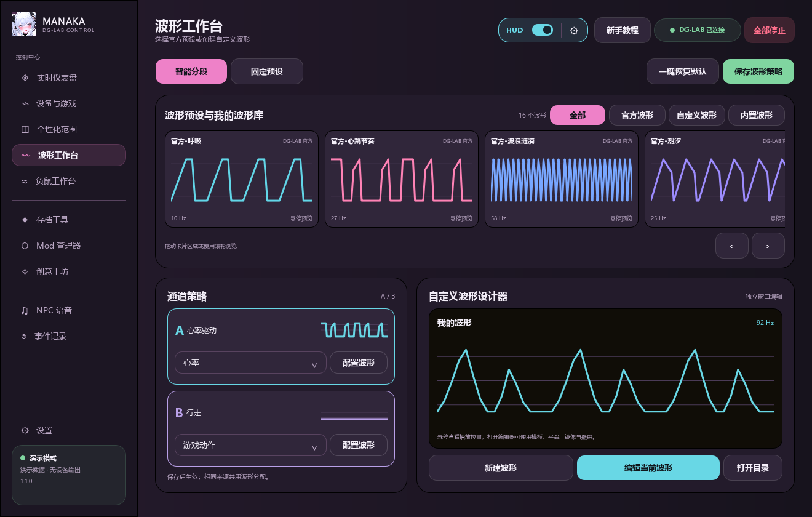Filter waveforms by 全部
This screenshot has height=517, width=812.
(578, 115)
